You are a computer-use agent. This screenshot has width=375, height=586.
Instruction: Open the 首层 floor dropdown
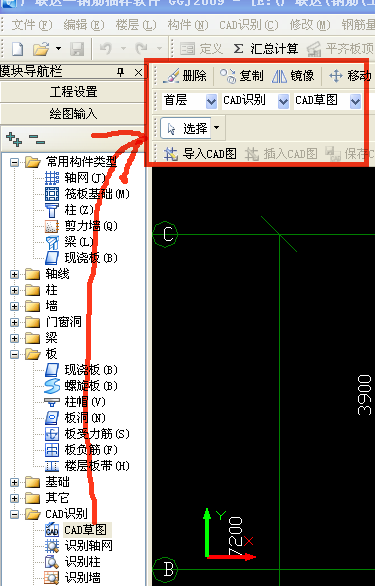[211, 101]
